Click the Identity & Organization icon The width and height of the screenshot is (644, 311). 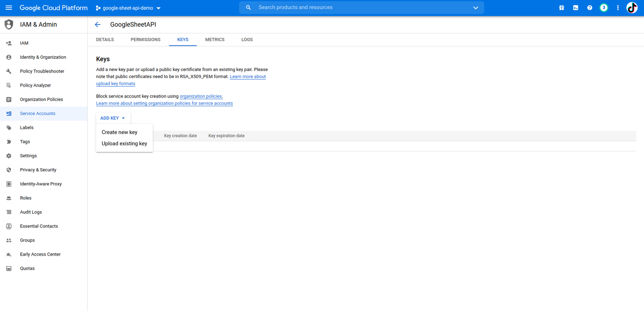9,57
